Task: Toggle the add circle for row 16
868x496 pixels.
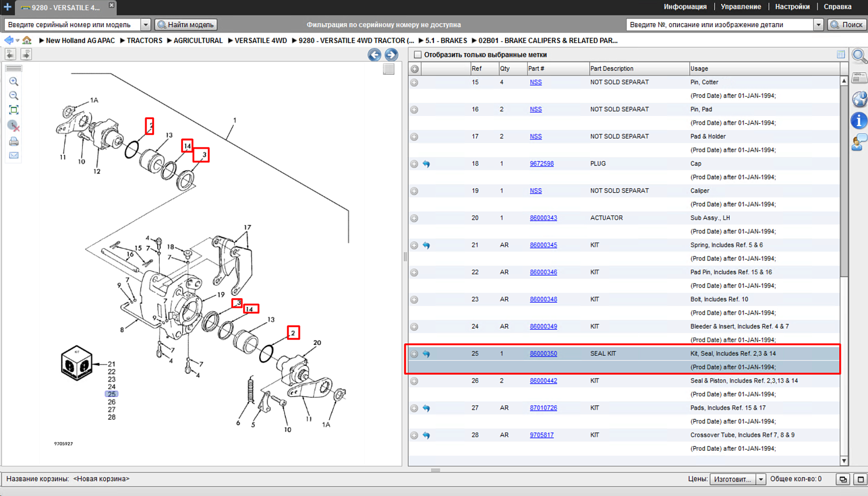Action: pyautogui.click(x=414, y=110)
